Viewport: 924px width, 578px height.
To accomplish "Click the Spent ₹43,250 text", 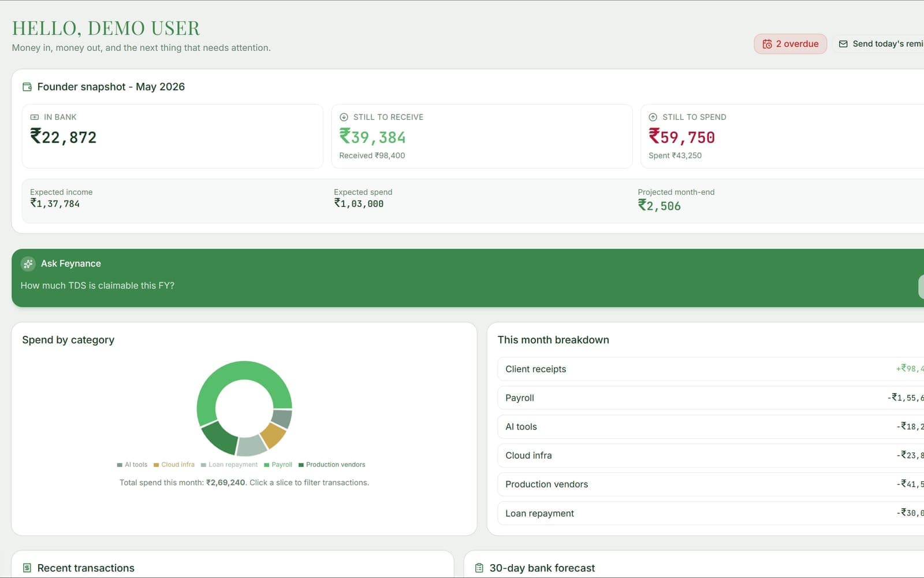I will click(x=675, y=155).
